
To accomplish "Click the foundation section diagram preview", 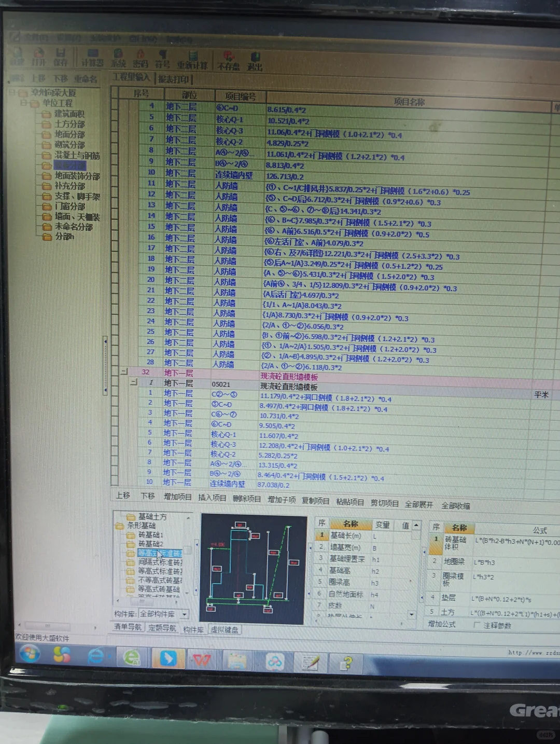I will (253, 569).
